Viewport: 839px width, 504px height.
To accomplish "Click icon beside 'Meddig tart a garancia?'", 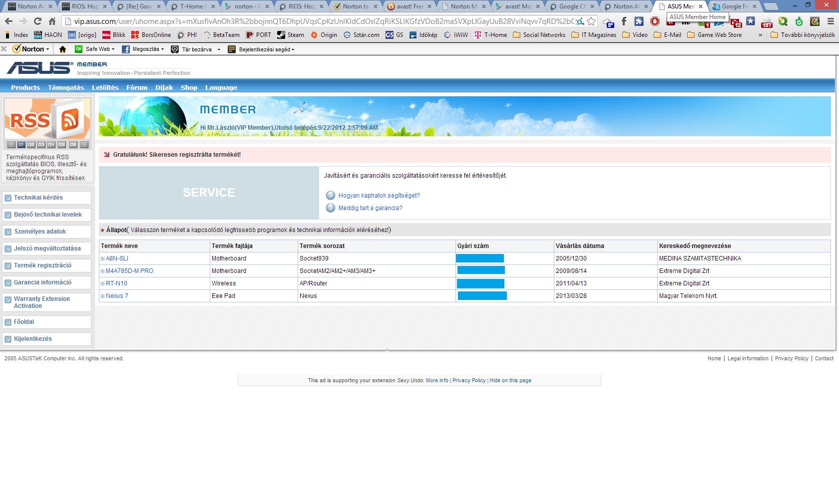I will pos(330,208).
